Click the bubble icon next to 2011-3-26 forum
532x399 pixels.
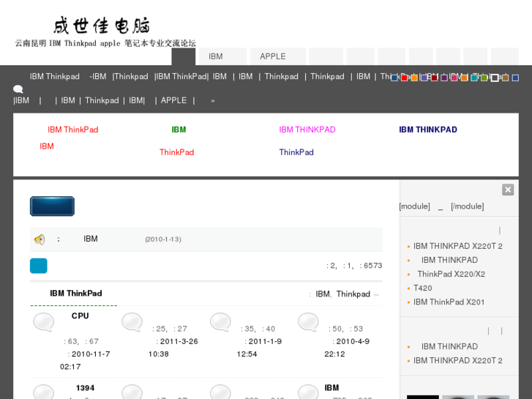click(x=132, y=322)
